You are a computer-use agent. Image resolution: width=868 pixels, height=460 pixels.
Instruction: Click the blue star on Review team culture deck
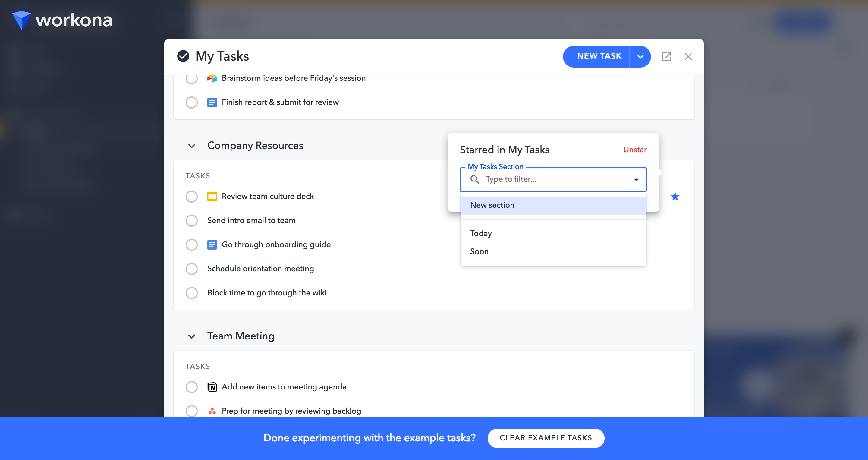click(675, 197)
